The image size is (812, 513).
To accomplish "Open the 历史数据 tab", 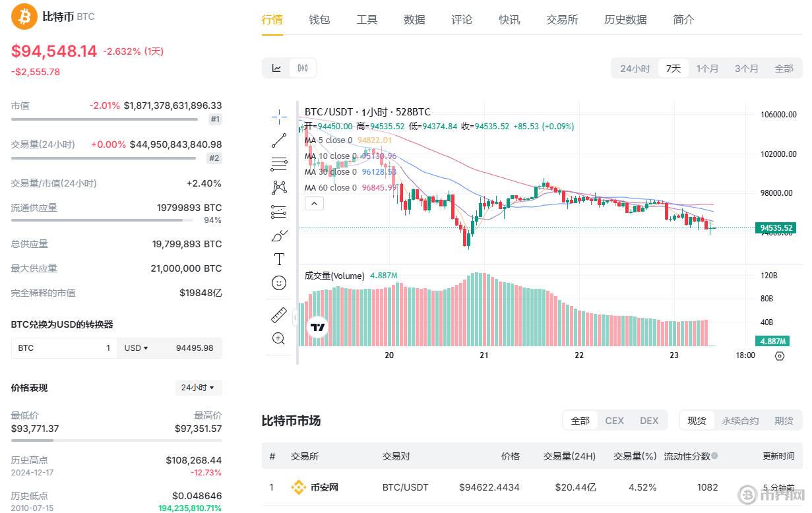I will (x=625, y=20).
